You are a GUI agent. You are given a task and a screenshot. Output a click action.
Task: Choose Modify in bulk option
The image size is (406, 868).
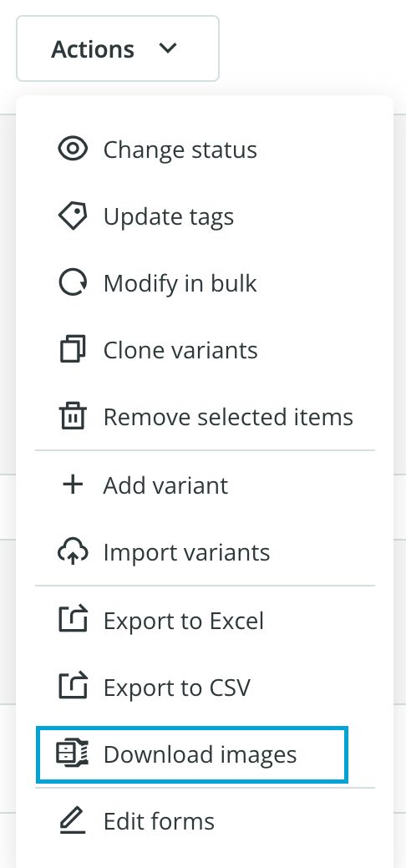point(180,283)
